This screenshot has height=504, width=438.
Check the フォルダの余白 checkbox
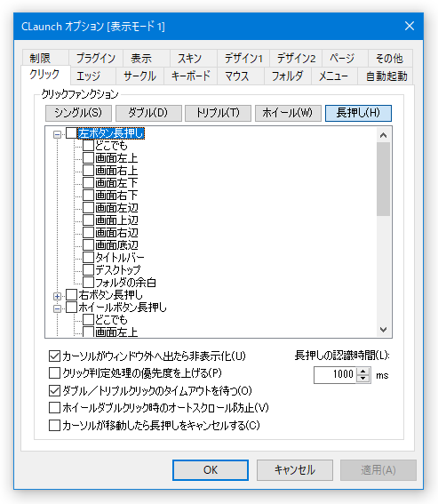(88, 282)
